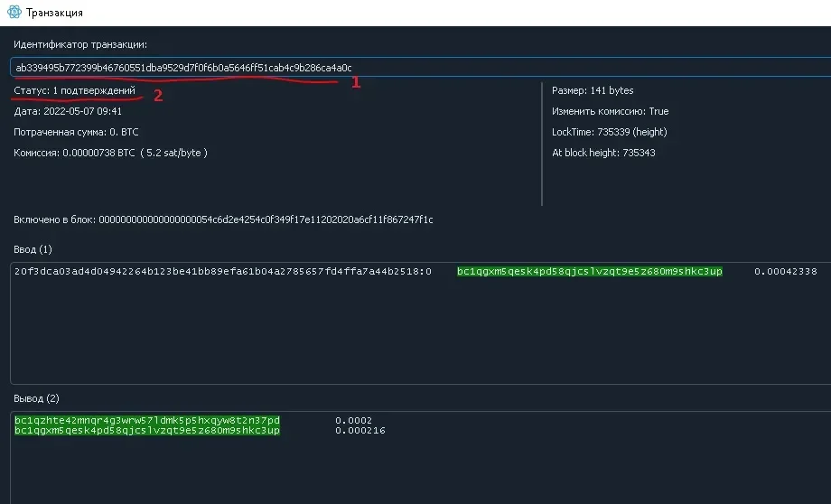
Task: Click the output address bc1qzhte42mnqr4g3
Action: pyautogui.click(x=147, y=420)
